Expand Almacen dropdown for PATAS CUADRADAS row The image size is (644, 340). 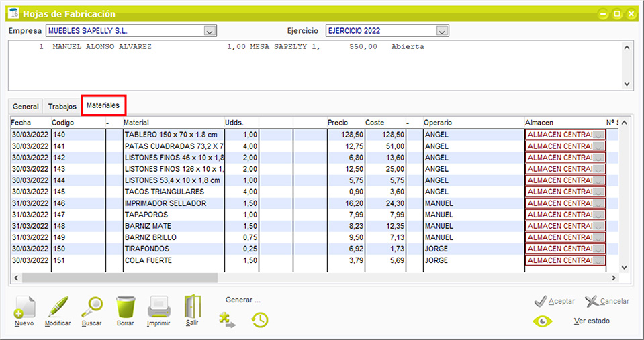[x=599, y=146]
